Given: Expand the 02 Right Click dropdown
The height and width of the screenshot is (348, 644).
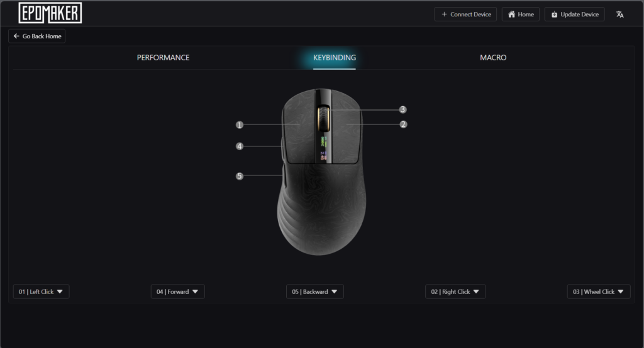Looking at the screenshot, I should [x=455, y=291].
